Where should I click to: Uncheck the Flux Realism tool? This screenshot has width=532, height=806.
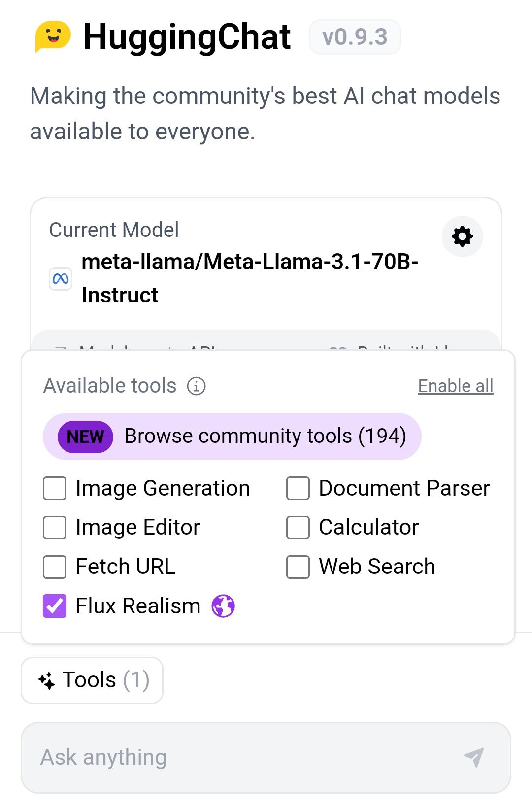55,606
